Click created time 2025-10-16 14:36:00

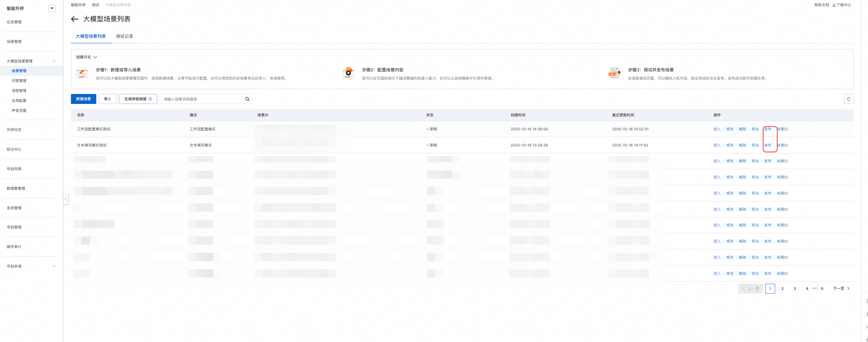click(x=529, y=129)
